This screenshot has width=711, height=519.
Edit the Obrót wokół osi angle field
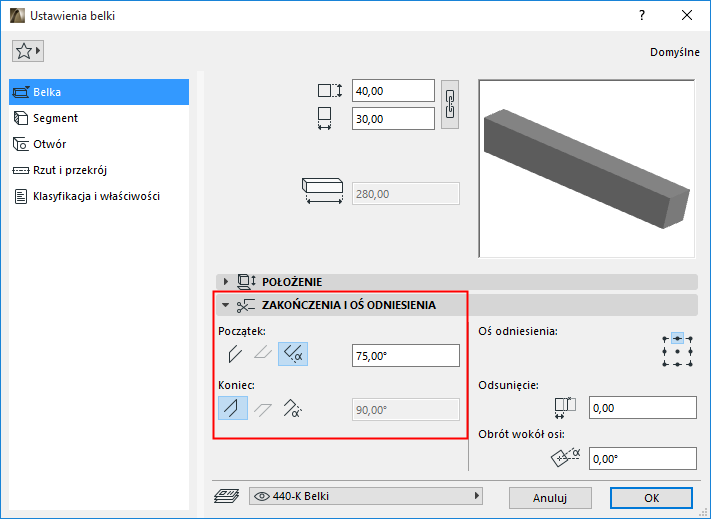643,459
